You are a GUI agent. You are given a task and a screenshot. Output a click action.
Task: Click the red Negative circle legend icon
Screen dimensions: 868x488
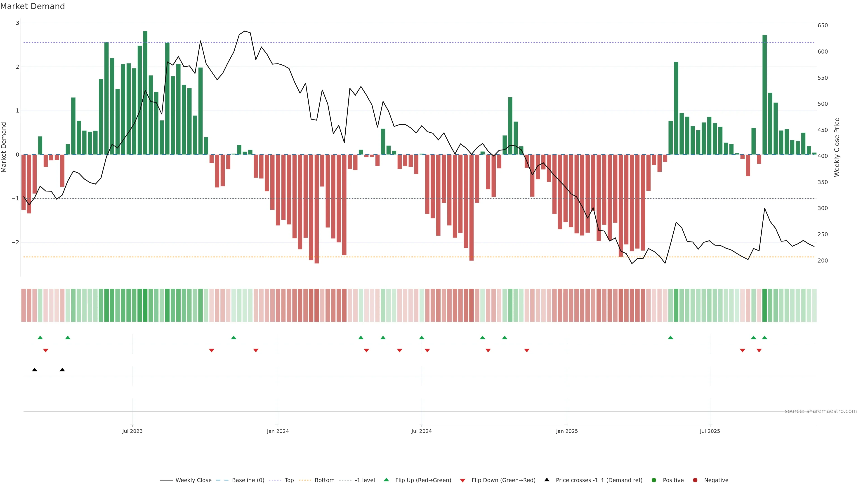point(695,480)
